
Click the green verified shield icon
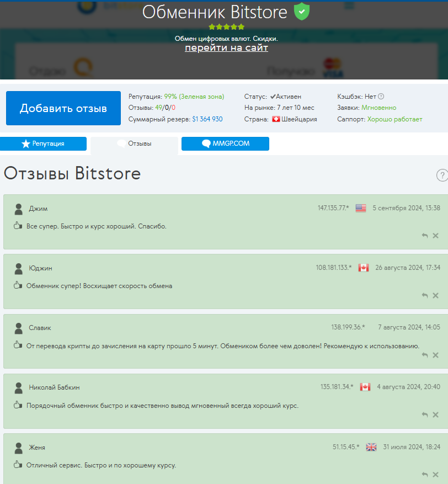pyautogui.click(x=302, y=12)
